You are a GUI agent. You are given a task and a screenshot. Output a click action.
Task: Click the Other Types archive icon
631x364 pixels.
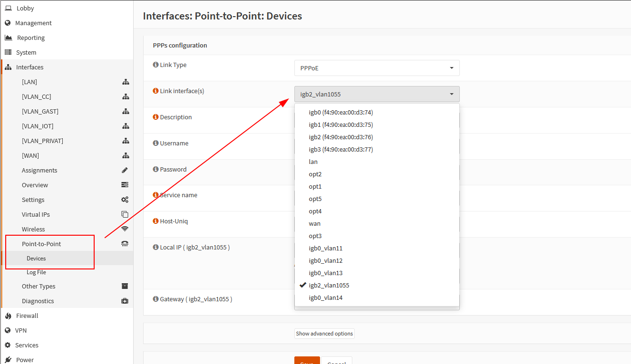click(125, 286)
